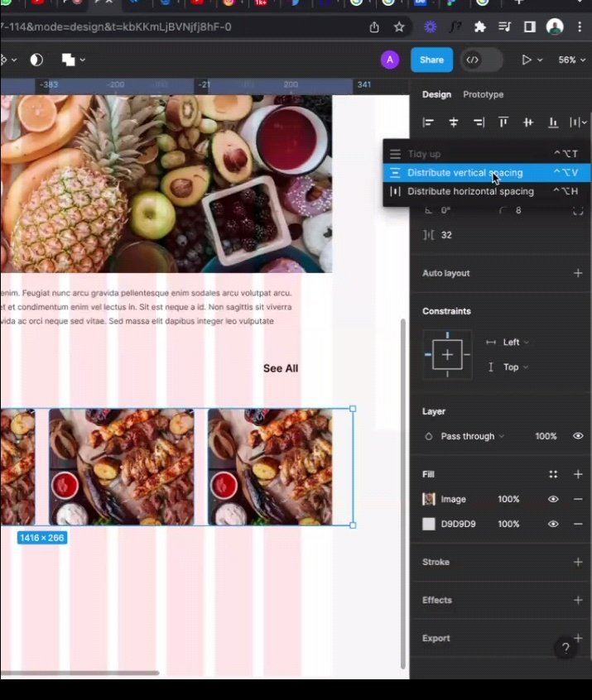Image resolution: width=592 pixels, height=700 pixels.
Task: Switch to the Prototype tab
Action: click(x=483, y=94)
